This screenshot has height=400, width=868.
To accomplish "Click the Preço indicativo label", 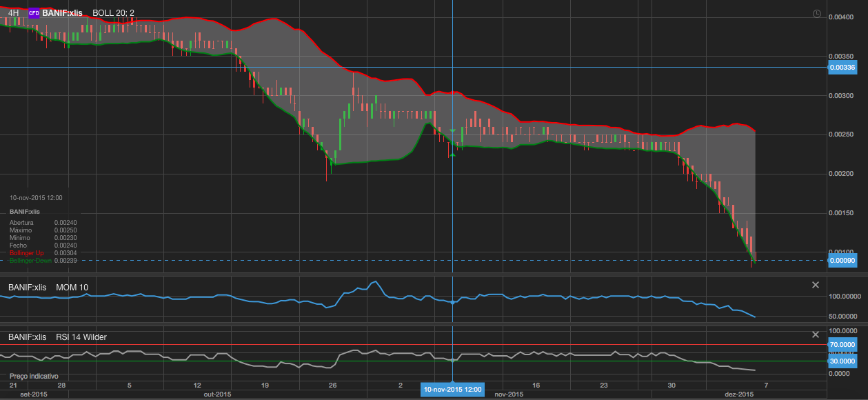I will 34,377.
